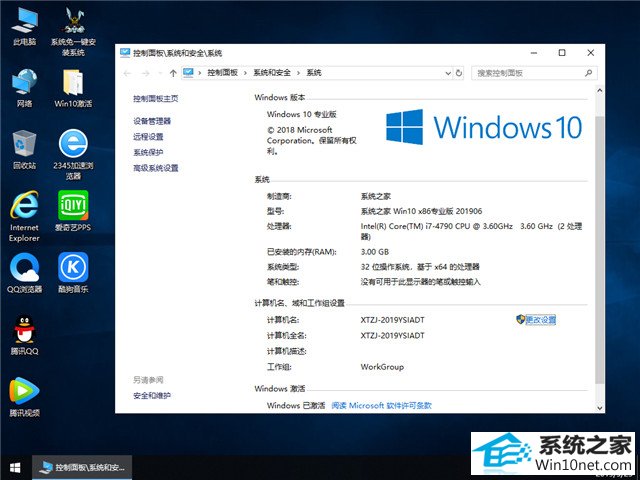
Task: Minimize the System control panel window
Action: 534,53
